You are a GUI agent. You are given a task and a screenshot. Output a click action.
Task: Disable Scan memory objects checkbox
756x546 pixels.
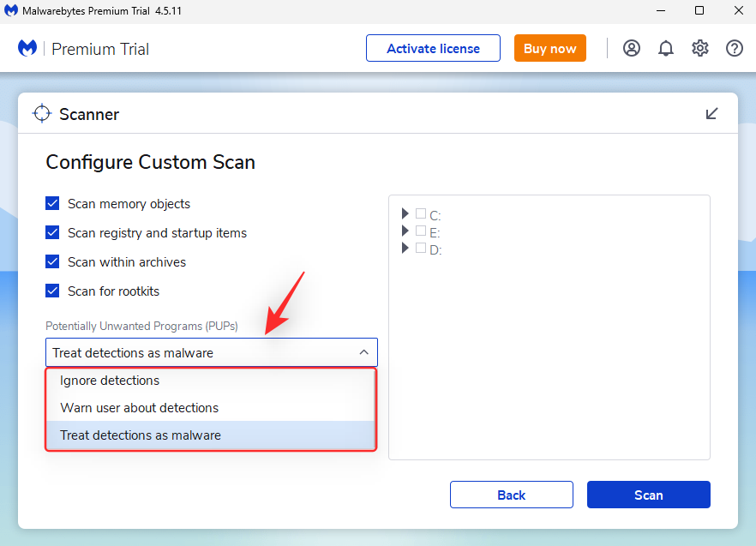pos(52,204)
